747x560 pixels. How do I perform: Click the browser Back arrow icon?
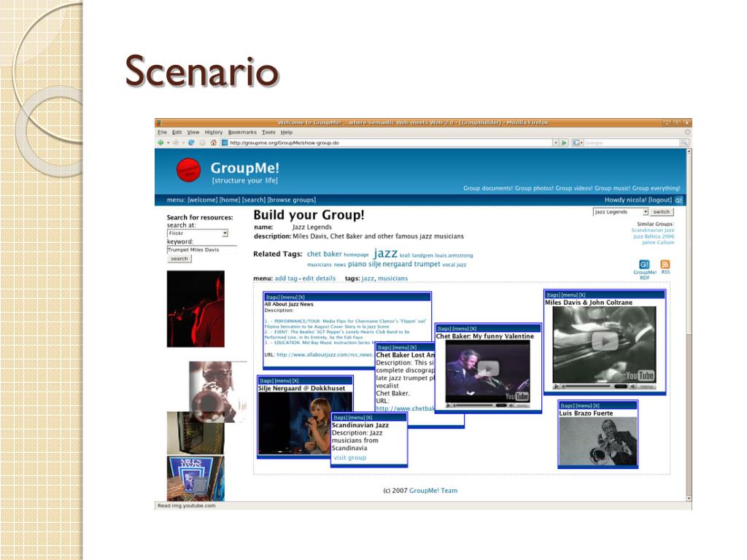point(161,142)
